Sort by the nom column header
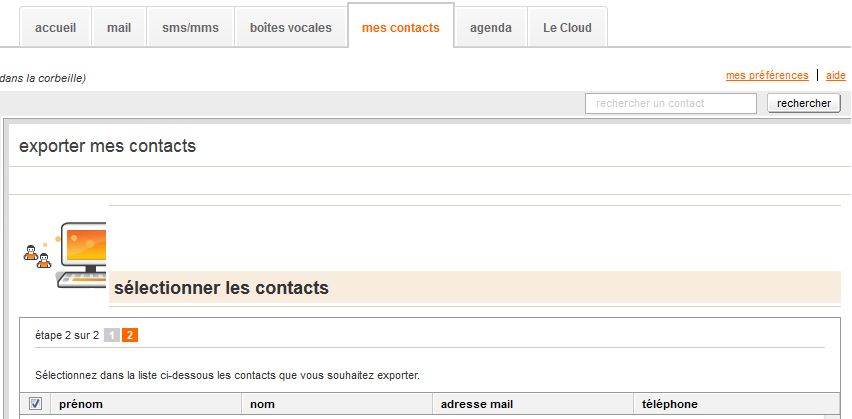Viewport: 852px width, 419px height. click(x=262, y=404)
